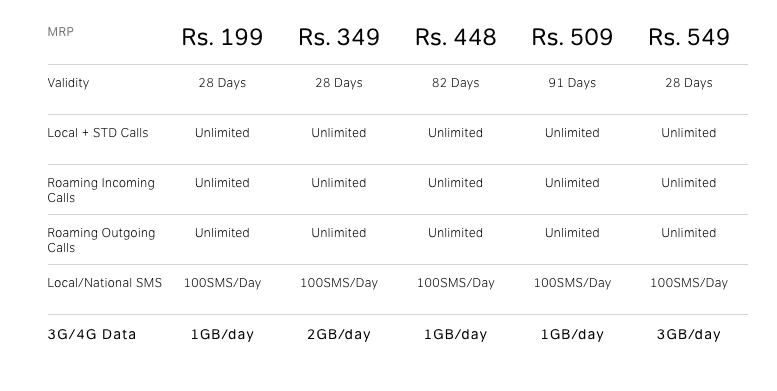Image resolution: width=777 pixels, height=391 pixels.
Task: Click 2GB/day data under Rs. 349
Action: 339,335
